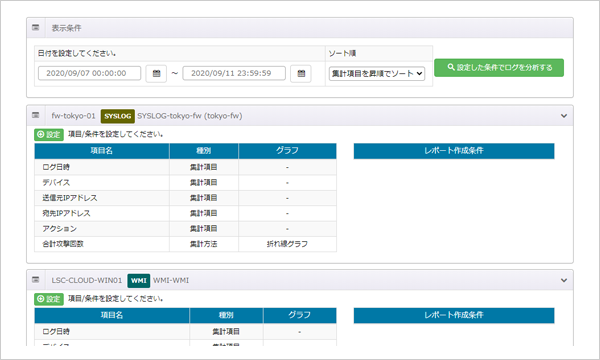This screenshot has height=360, width=600.
Task: Select 送信元IPアドレス row
Action: 186,198
